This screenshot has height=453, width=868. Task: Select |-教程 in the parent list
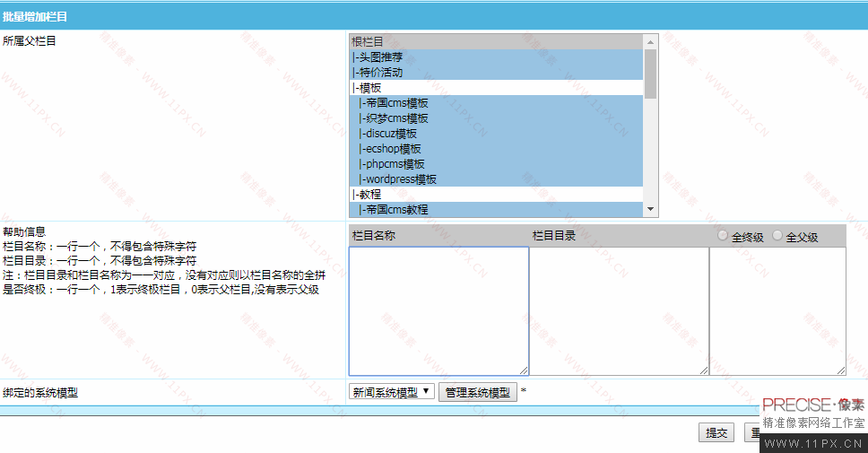pos(496,195)
